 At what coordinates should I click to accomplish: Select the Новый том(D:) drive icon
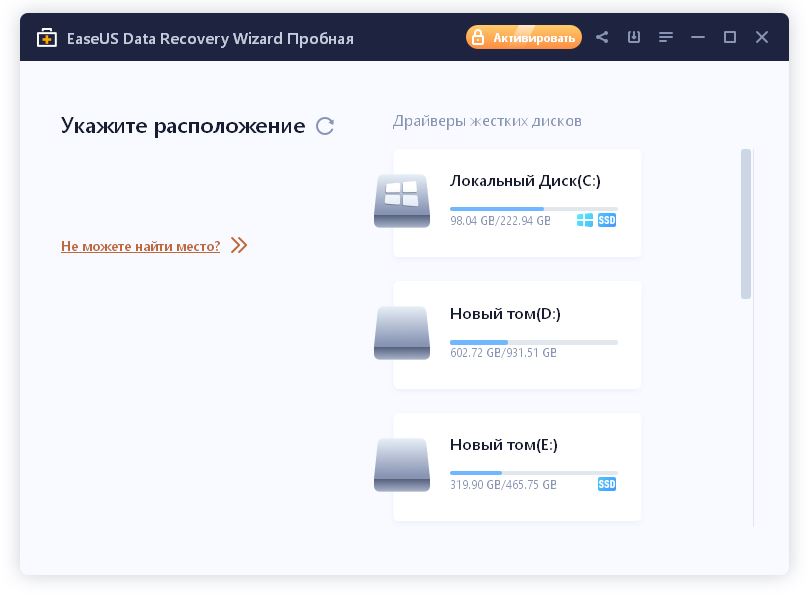tap(402, 333)
